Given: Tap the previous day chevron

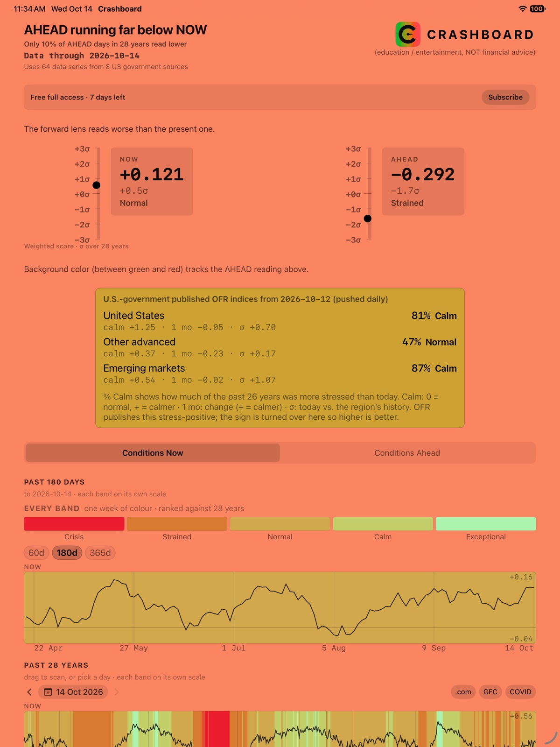Looking at the screenshot, I should 29,692.
